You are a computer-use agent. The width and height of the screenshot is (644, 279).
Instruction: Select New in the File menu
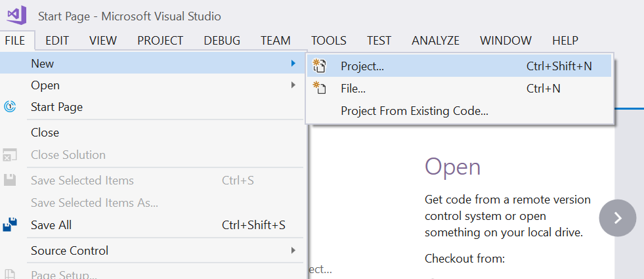point(152,63)
